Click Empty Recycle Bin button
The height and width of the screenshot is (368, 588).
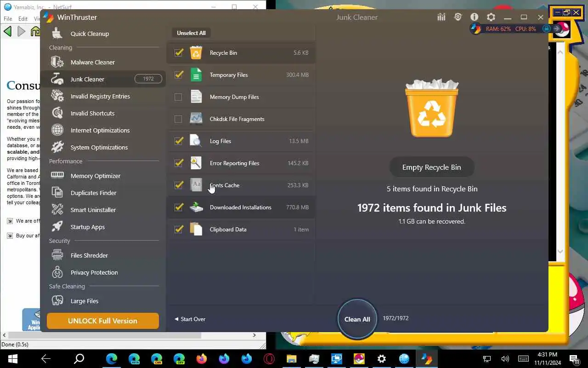point(431,167)
